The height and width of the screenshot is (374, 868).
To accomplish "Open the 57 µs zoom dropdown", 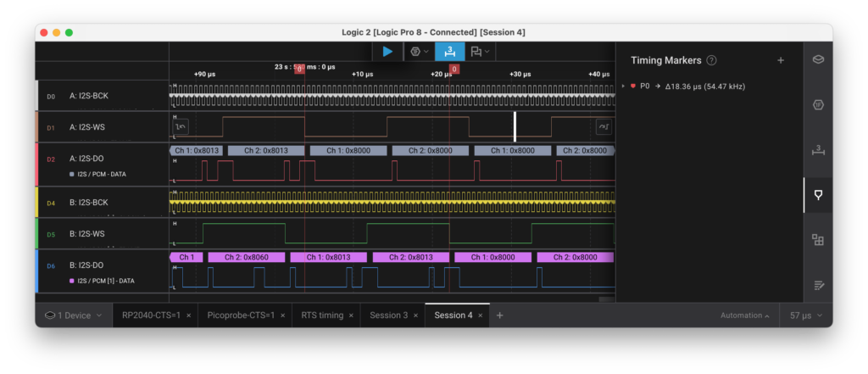I will (x=806, y=315).
